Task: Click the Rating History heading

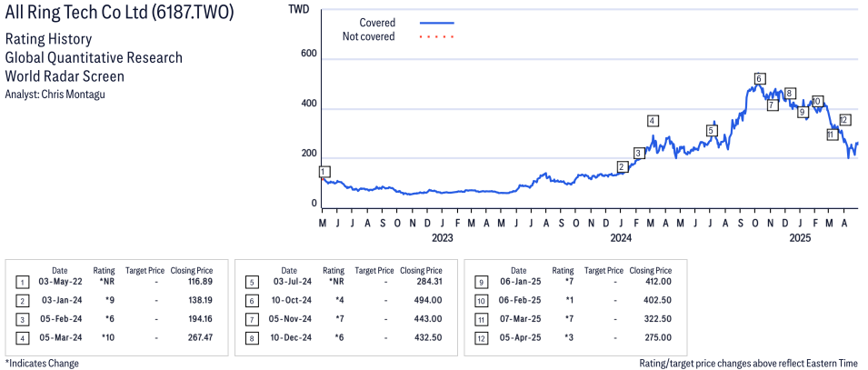Action: [48, 40]
